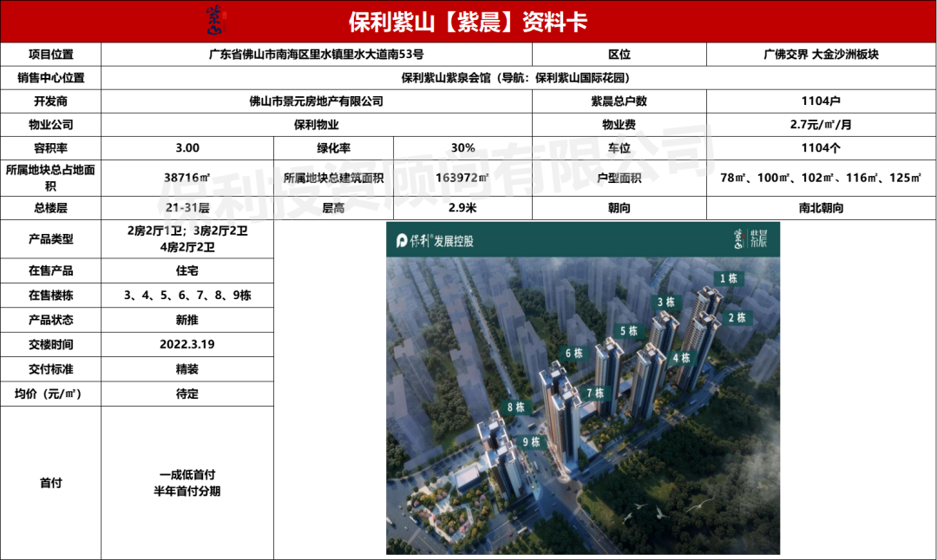Click the 5栋 building marker
The height and width of the screenshot is (560, 937).
point(629,330)
